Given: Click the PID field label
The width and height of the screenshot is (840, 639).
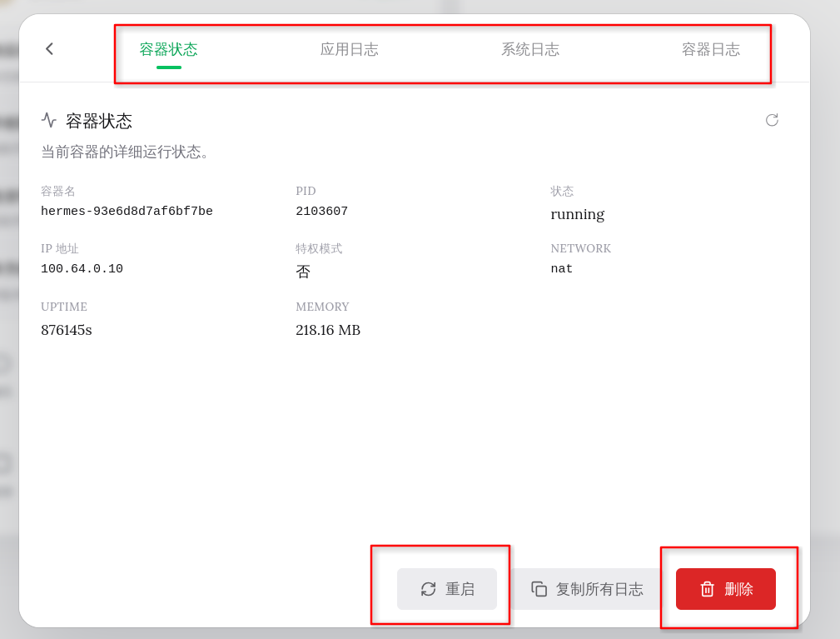Looking at the screenshot, I should pyautogui.click(x=306, y=191).
